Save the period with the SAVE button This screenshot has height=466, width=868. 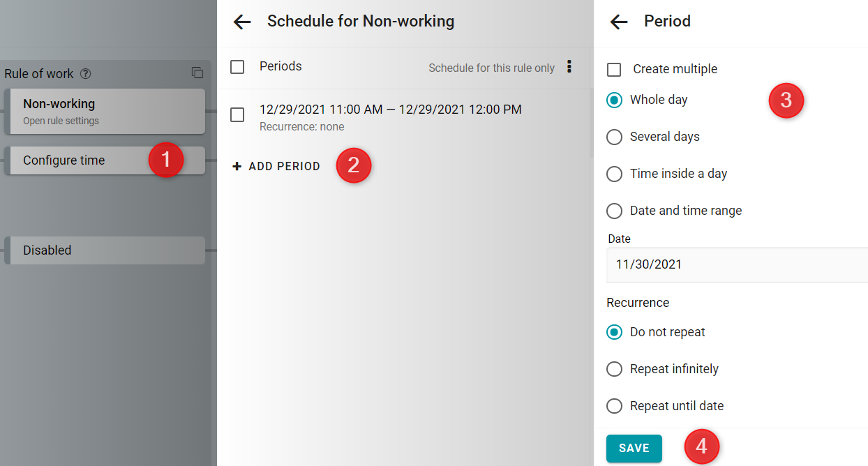(634, 448)
